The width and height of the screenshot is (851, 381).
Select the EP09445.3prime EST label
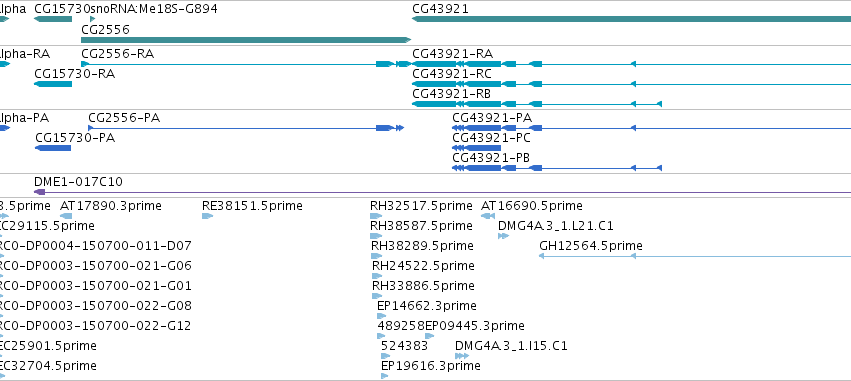pos(475,326)
